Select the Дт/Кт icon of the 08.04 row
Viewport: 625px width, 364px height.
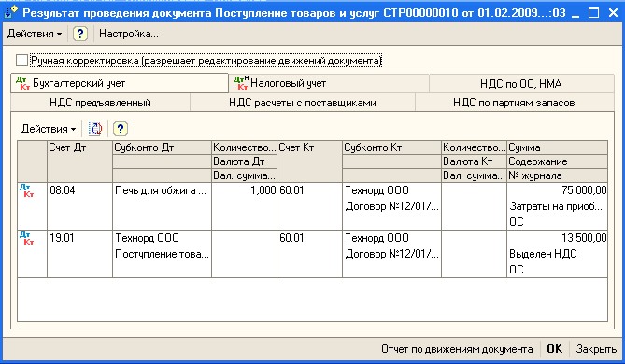pos(26,190)
